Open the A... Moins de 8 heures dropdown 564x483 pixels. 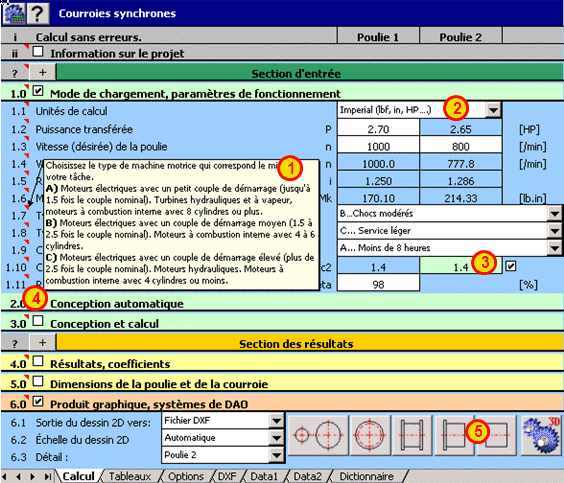554,247
